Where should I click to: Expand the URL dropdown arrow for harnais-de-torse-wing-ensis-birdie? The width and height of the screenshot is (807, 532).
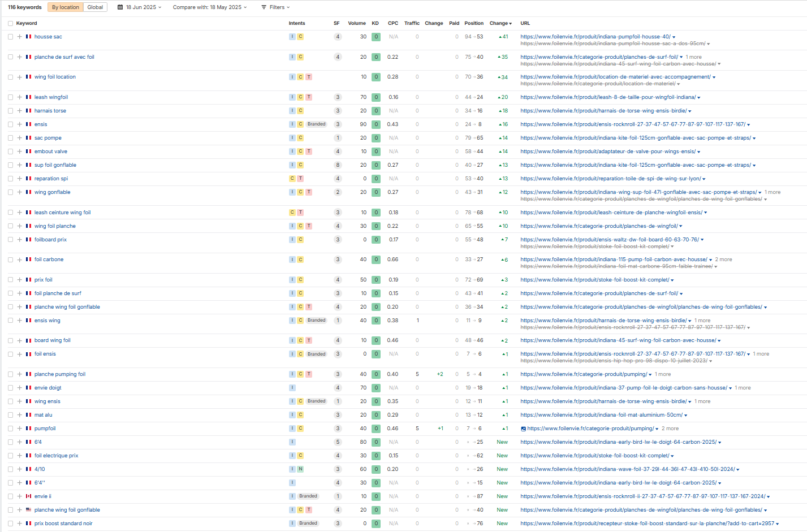[x=690, y=111]
